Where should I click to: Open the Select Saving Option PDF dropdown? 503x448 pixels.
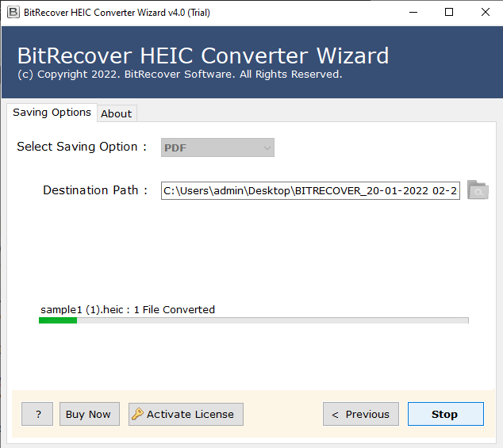tap(217, 147)
